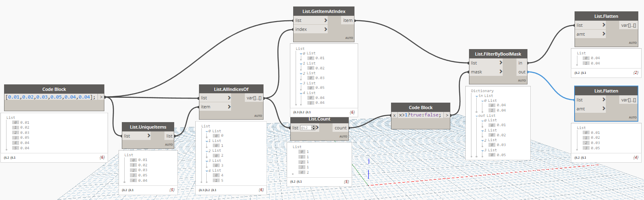
Task: Click AUTO lacing label on List.FilterByBoolMask
Action: click(522, 81)
